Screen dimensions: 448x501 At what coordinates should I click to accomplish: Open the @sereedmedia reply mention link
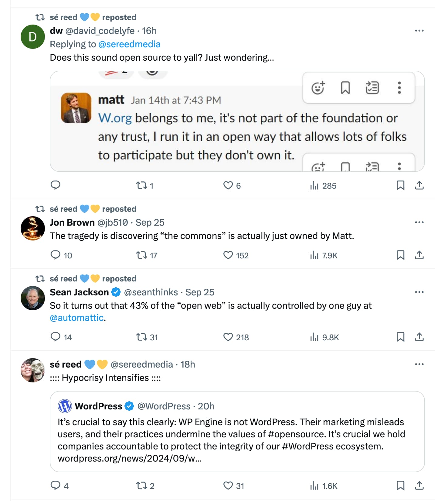pos(129,44)
